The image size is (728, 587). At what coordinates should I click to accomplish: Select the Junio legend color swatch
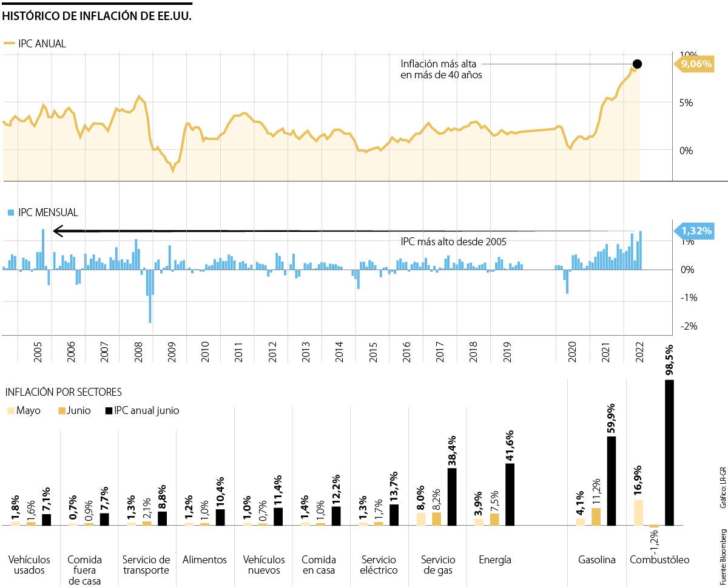click(x=62, y=411)
